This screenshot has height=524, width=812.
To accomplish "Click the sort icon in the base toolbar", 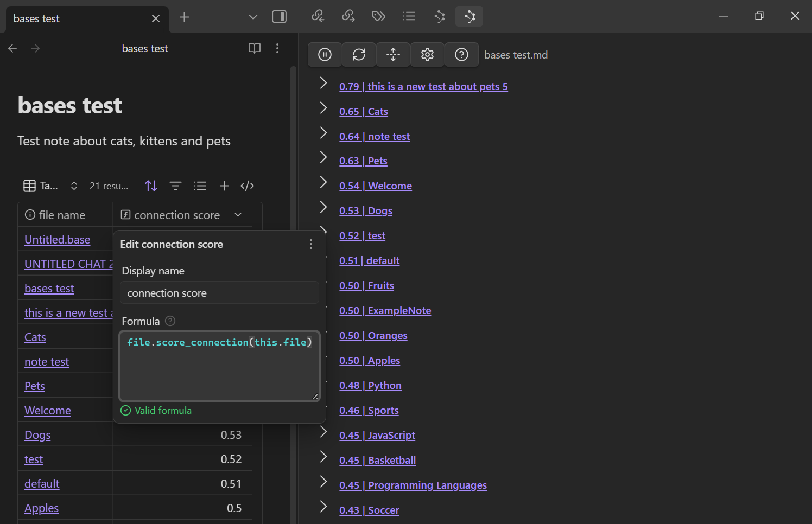I will pyautogui.click(x=151, y=186).
